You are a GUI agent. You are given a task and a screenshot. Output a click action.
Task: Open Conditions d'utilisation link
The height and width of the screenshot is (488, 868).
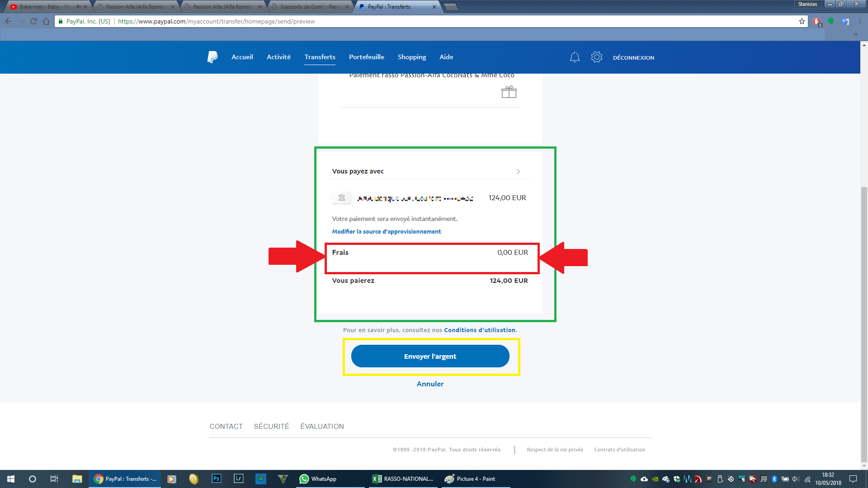click(479, 330)
